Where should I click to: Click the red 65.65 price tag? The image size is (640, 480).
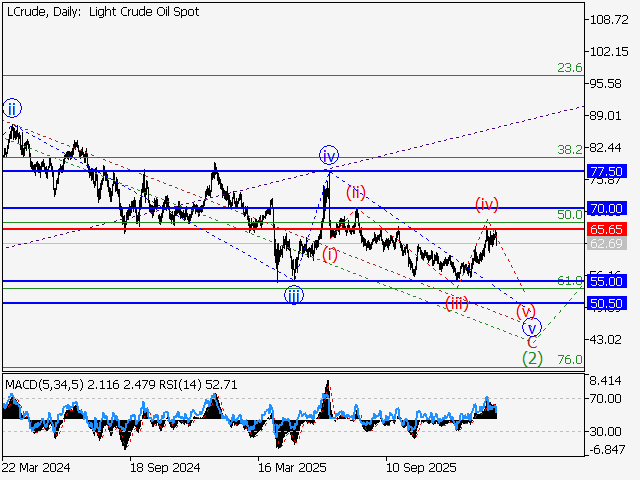(607, 229)
